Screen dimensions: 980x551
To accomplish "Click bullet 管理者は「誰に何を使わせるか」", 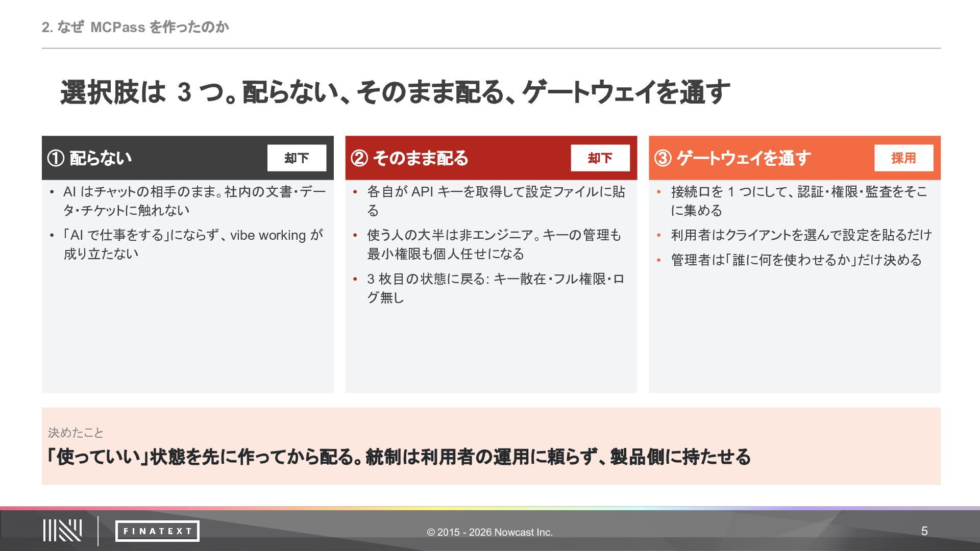I will point(796,260).
